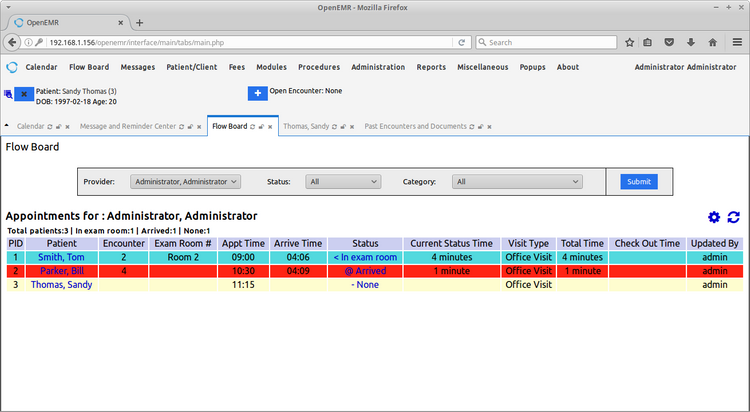Screen dimensions: 750x412
Task: Switch to Message and Reminder Center tab
Action: pyautogui.click(x=128, y=126)
